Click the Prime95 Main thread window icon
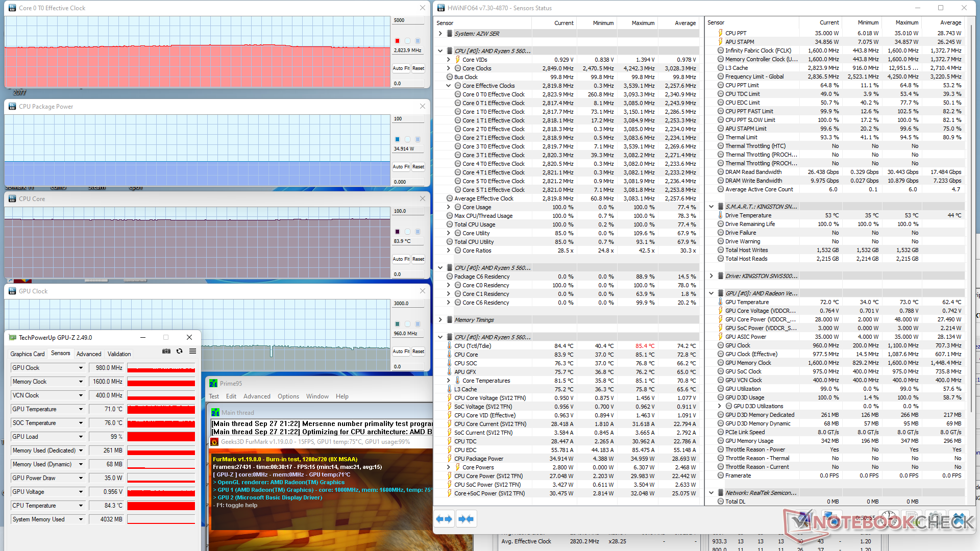This screenshot has height=551, width=980. pos(215,412)
